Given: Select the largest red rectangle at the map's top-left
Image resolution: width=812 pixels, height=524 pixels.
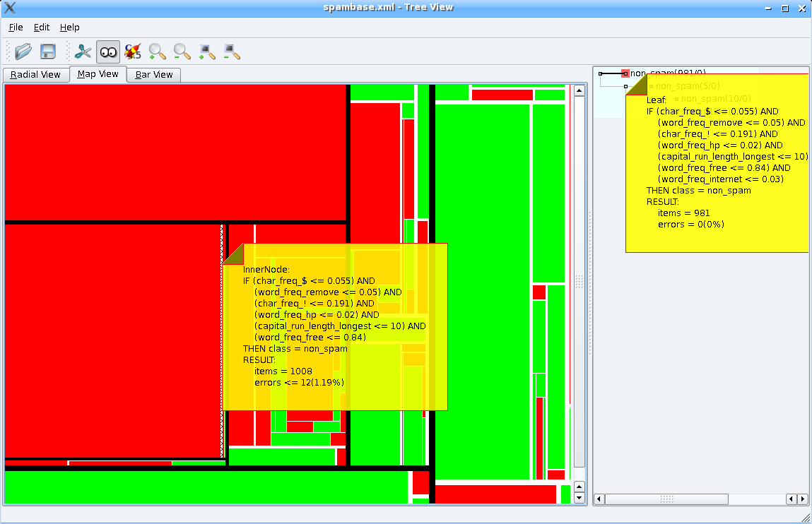Looking at the screenshot, I should point(175,153).
